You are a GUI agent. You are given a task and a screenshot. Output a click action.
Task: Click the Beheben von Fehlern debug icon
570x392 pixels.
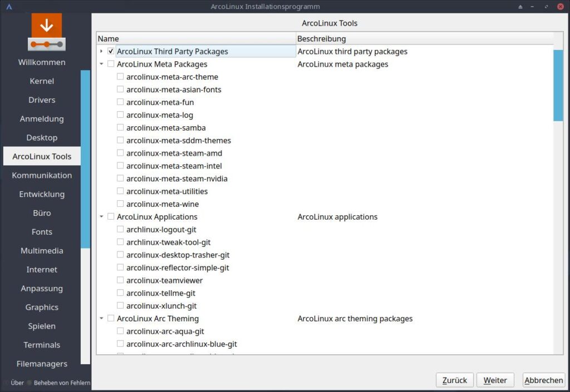[30, 383]
